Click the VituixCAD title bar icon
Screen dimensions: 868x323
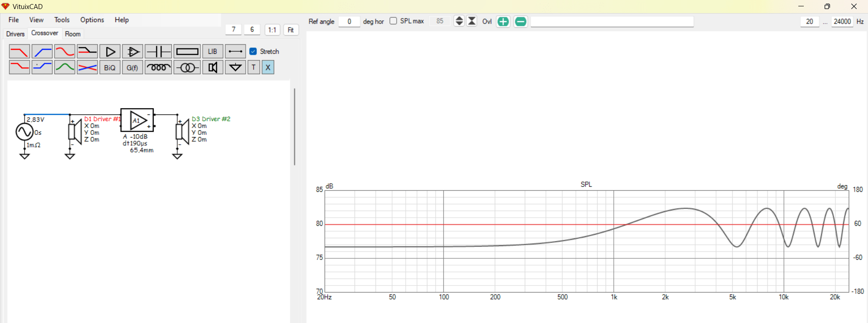(x=5, y=6)
